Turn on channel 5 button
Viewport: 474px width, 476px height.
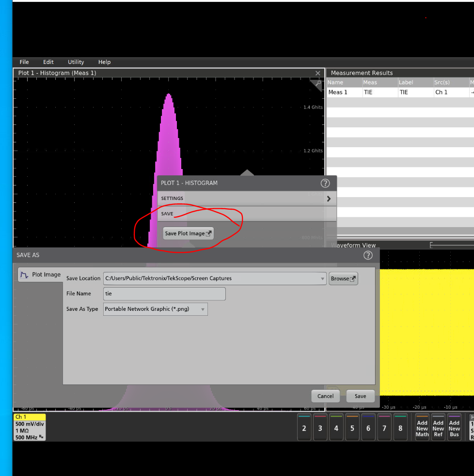point(352,427)
